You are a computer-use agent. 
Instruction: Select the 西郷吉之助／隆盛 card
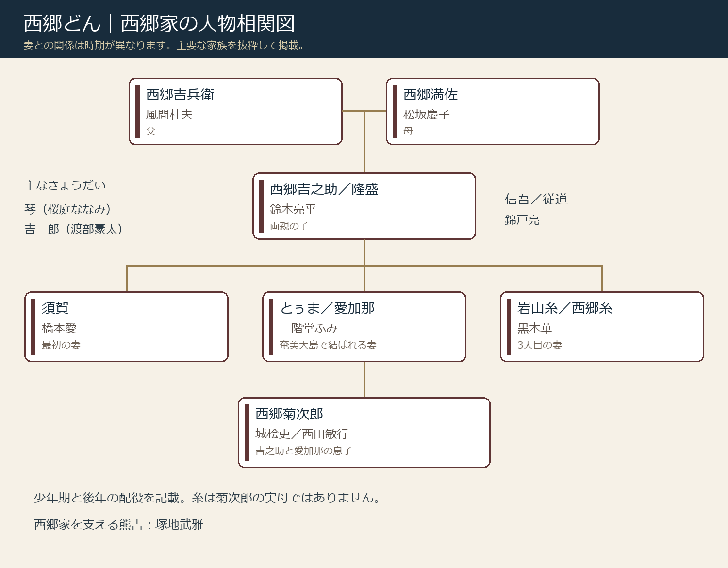tap(364, 206)
